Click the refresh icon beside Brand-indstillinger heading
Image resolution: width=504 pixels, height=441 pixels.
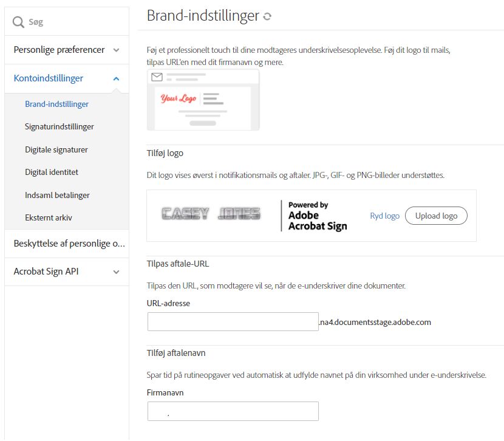coord(267,17)
